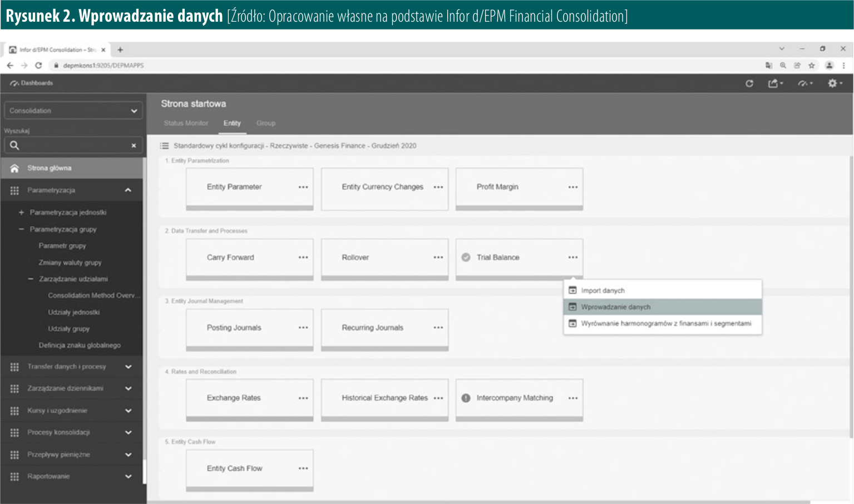
Task: Choose Wyrównanie harmonogramów z finansami i segmentami
Action: click(x=663, y=323)
